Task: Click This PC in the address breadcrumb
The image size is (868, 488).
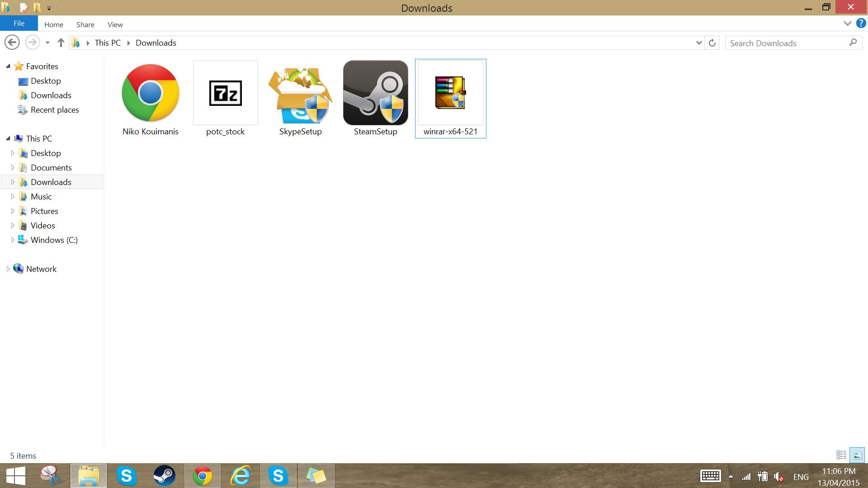Action: click(x=108, y=43)
